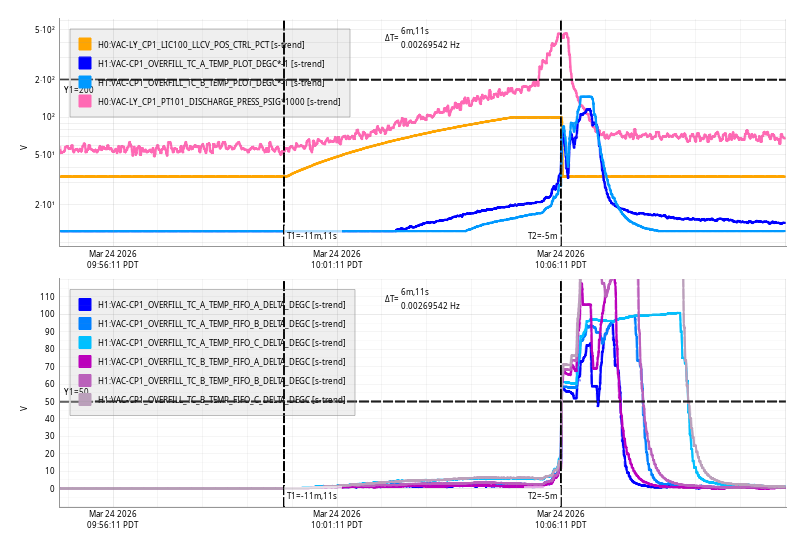Click the Y1=200 horizontal cursor label
Screen dimensions: 804x551
78,90
